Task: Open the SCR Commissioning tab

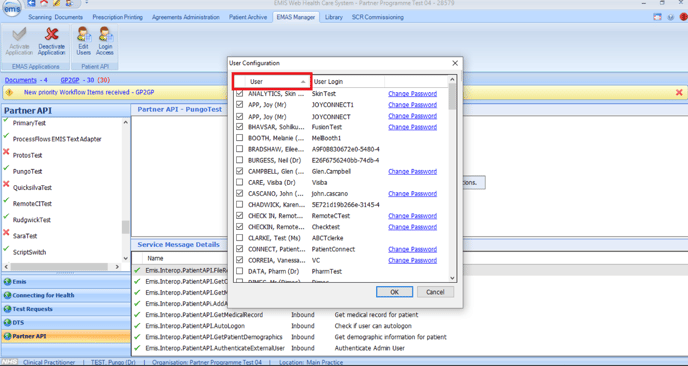Action: pyautogui.click(x=377, y=17)
